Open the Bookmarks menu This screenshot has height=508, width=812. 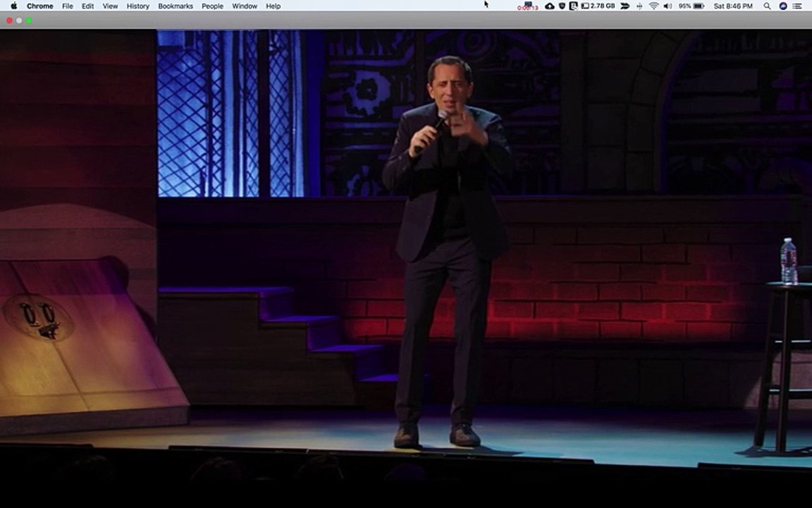click(x=175, y=6)
